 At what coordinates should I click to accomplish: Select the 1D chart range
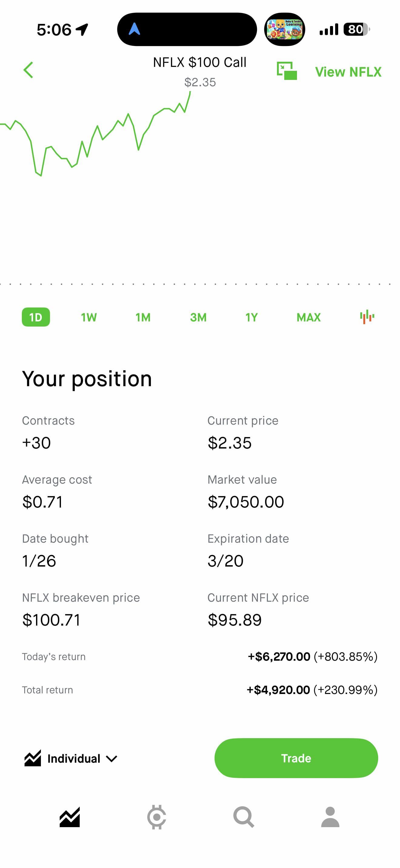[x=36, y=317]
